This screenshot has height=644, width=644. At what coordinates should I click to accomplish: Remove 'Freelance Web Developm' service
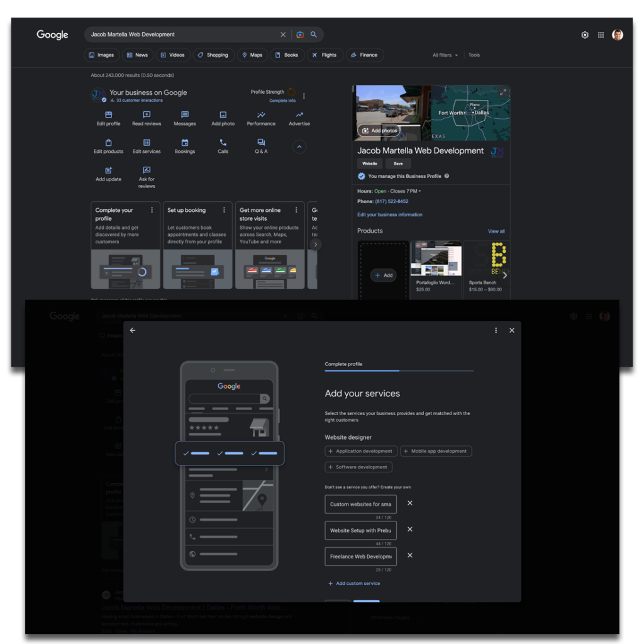(410, 555)
